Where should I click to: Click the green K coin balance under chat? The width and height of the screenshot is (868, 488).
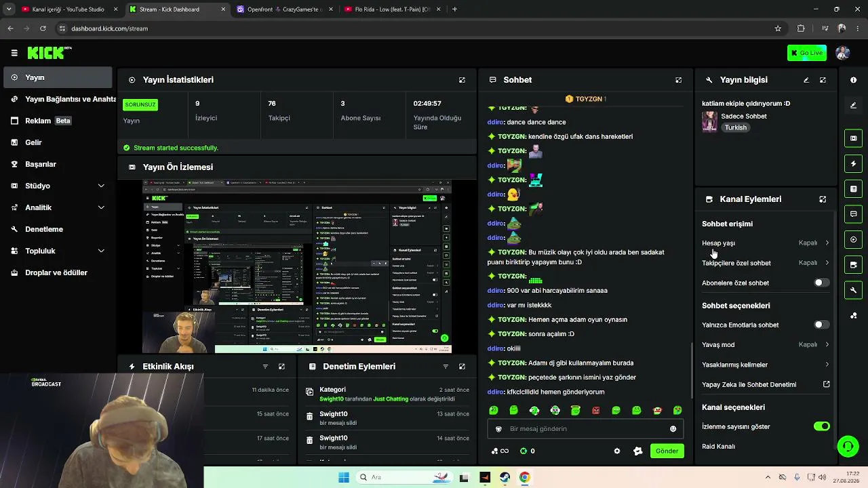(x=527, y=451)
